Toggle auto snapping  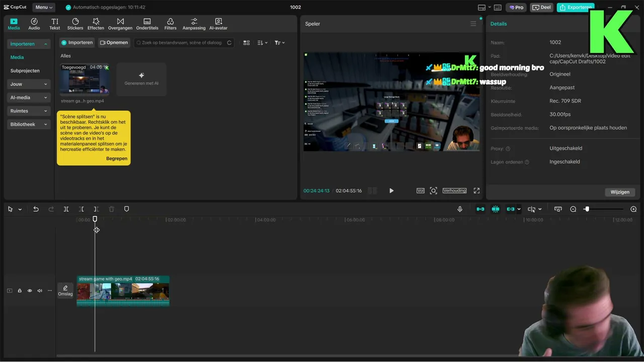[x=496, y=209]
